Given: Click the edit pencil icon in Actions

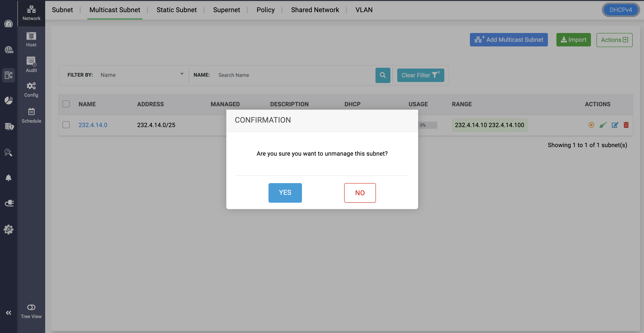Looking at the screenshot, I should pyautogui.click(x=615, y=125).
